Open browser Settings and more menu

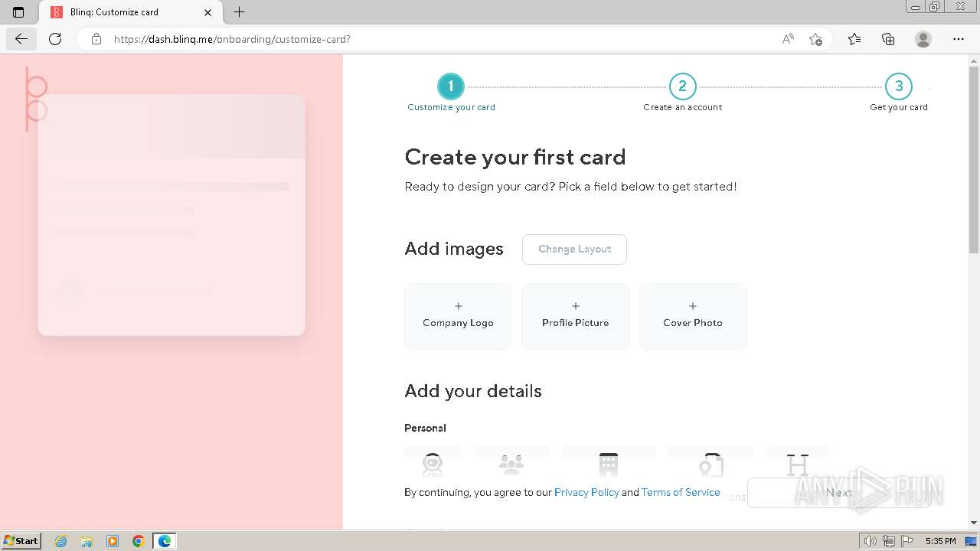coord(959,39)
